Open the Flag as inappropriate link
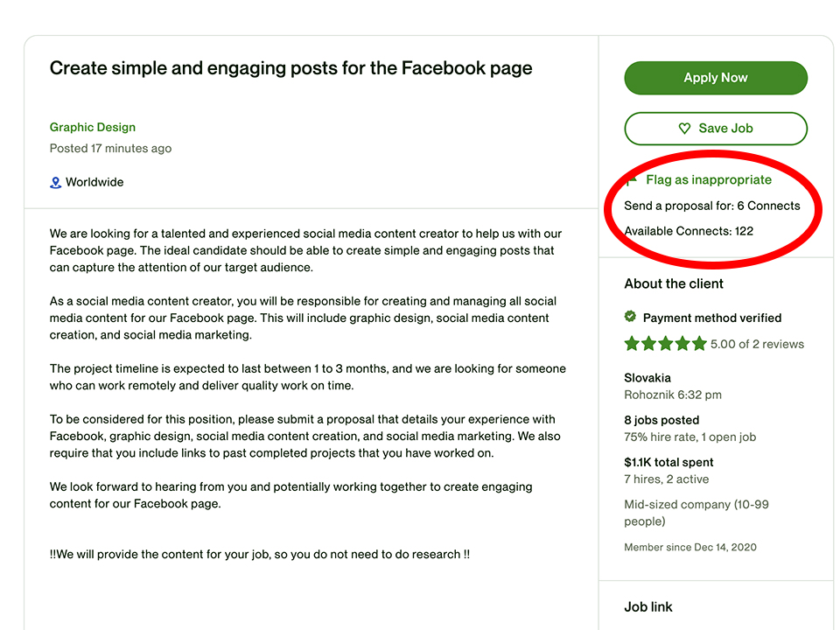 click(708, 180)
